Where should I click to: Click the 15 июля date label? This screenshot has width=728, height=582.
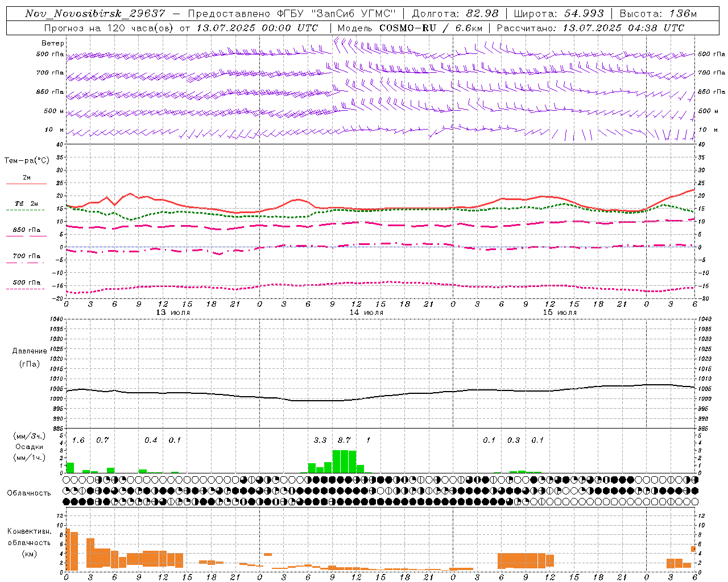coord(560,313)
